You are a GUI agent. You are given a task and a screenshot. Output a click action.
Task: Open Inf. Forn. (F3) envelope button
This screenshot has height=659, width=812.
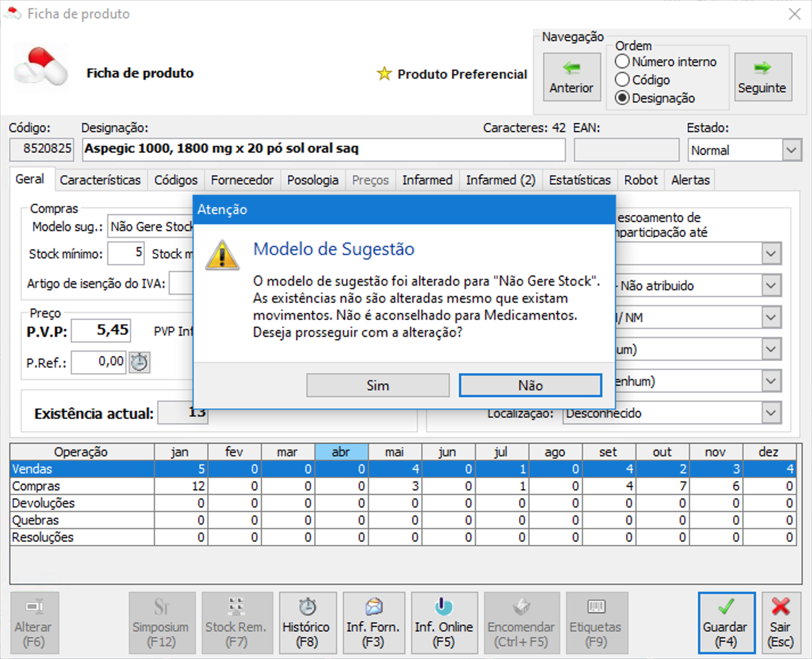click(x=374, y=623)
